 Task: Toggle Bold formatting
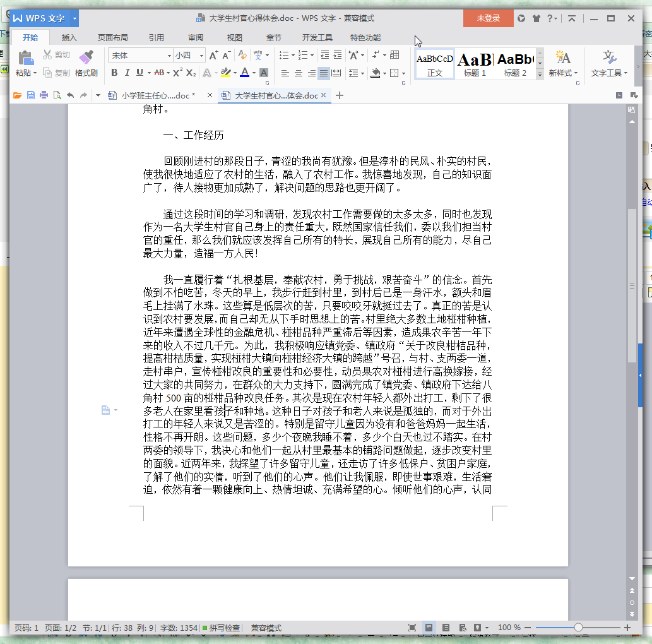[x=114, y=73]
